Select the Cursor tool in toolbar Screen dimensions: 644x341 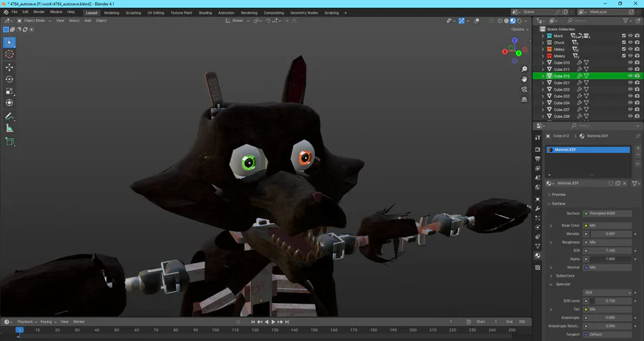9,54
